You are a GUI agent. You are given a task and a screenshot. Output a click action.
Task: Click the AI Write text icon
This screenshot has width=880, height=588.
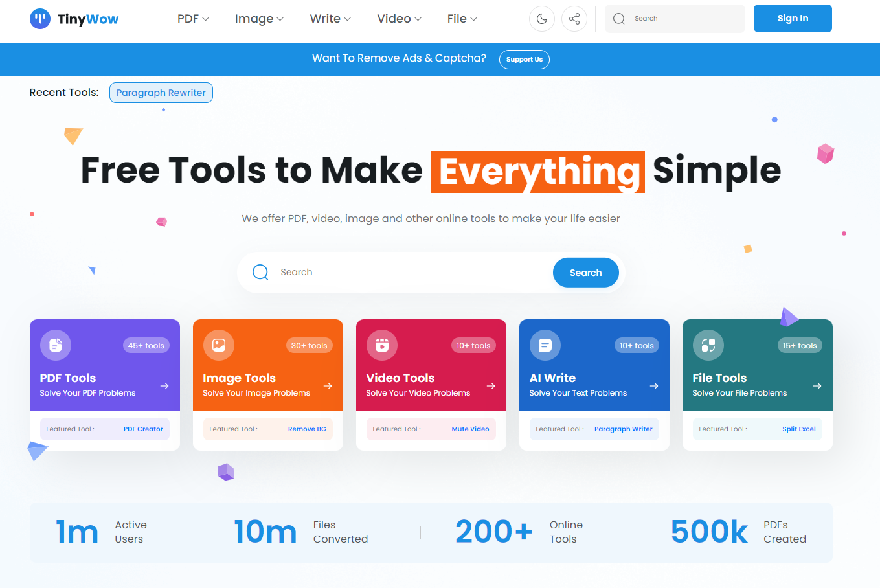545,345
